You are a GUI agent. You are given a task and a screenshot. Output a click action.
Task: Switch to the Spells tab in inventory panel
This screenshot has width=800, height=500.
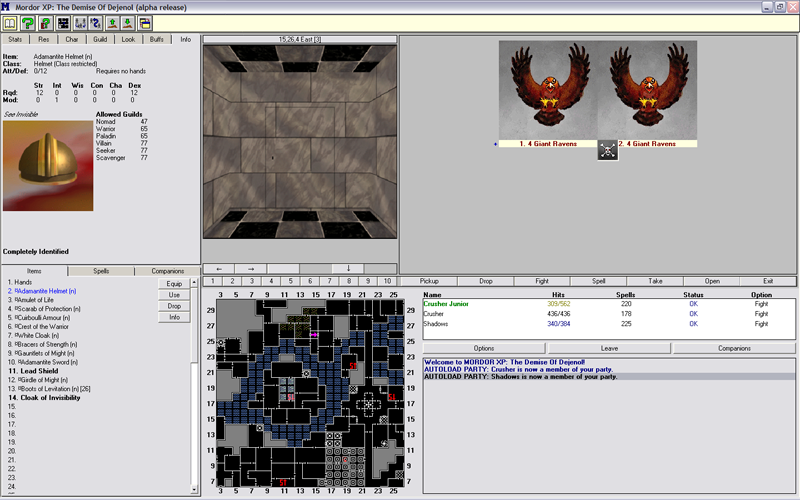click(x=101, y=271)
